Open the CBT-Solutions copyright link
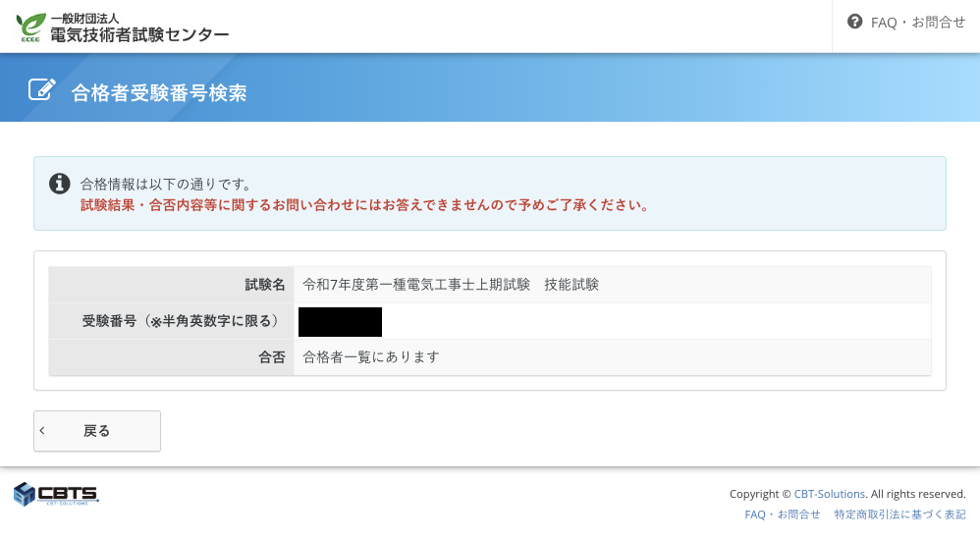Image resolution: width=980 pixels, height=542 pixels. pyautogui.click(x=829, y=494)
